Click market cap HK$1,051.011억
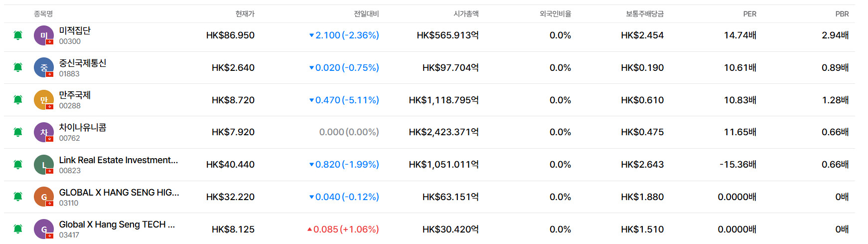Image resolution: width=868 pixels, height=244 pixels. (443, 165)
